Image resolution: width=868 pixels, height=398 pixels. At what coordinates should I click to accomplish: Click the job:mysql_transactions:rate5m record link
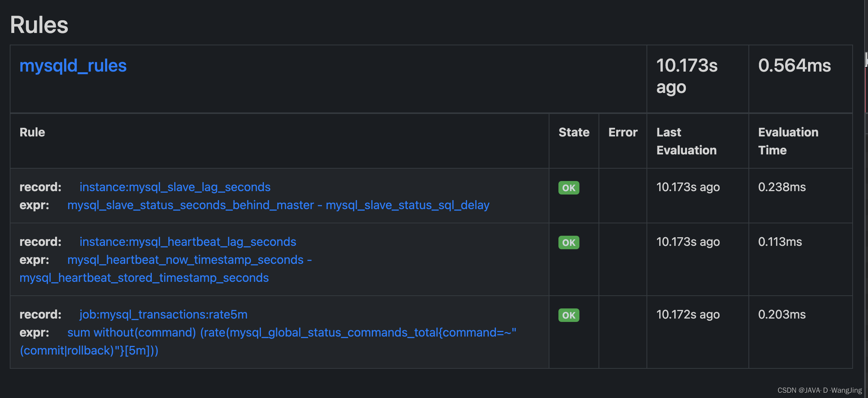click(x=163, y=314)
